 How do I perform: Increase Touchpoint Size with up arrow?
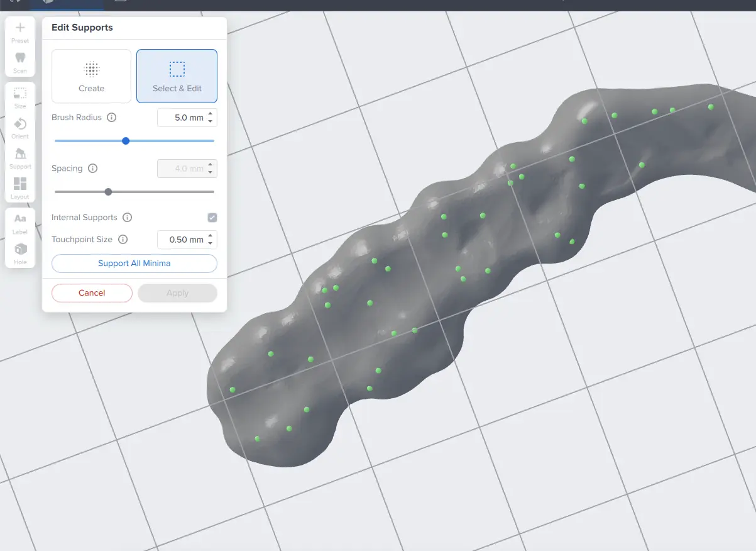[x=211, y=236]
